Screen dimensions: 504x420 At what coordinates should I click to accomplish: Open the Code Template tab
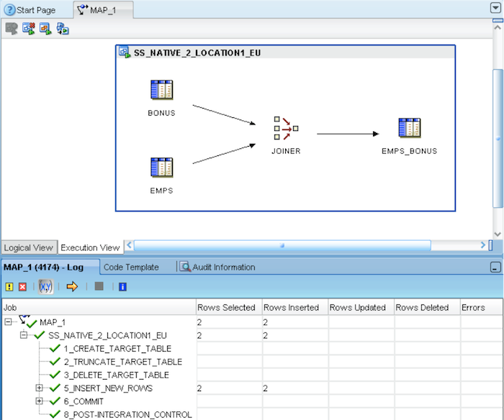point(131,267)
